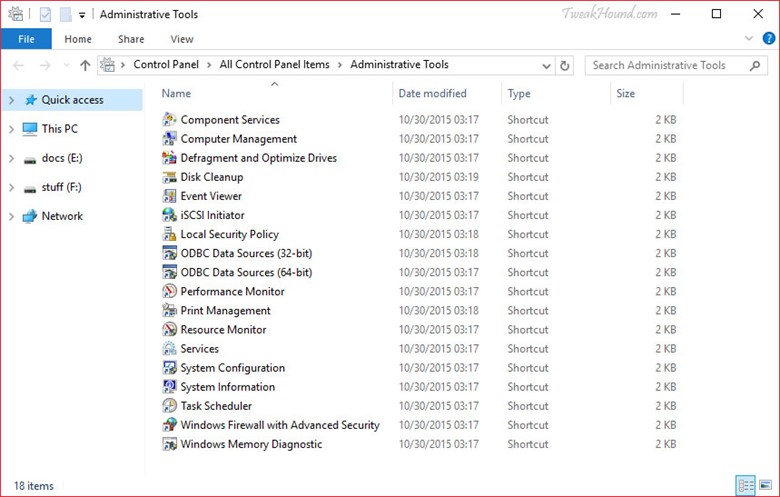Select the Windows Firewall with Advanced Security icon
Screen dimensions: 780x497
170,425
